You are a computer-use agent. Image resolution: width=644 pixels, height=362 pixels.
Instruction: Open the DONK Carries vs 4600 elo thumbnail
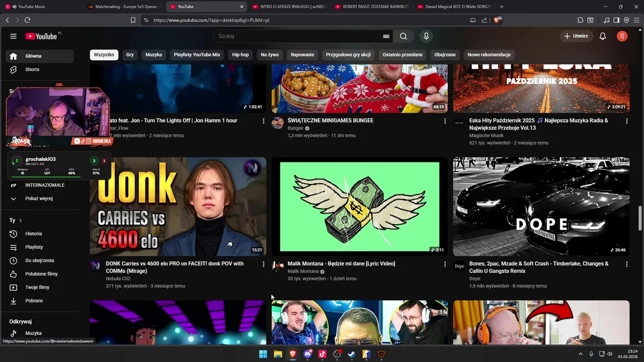tap(178, 207)
